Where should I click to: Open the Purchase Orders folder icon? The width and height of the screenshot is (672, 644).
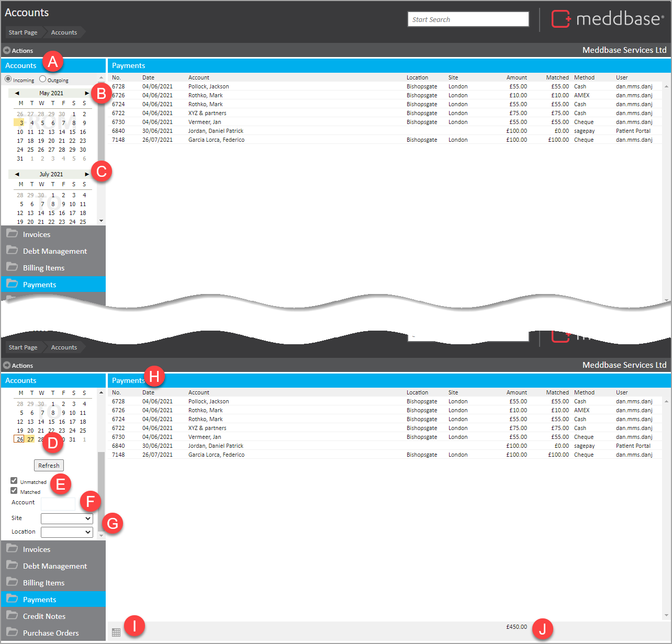click(x=12, y=632)
